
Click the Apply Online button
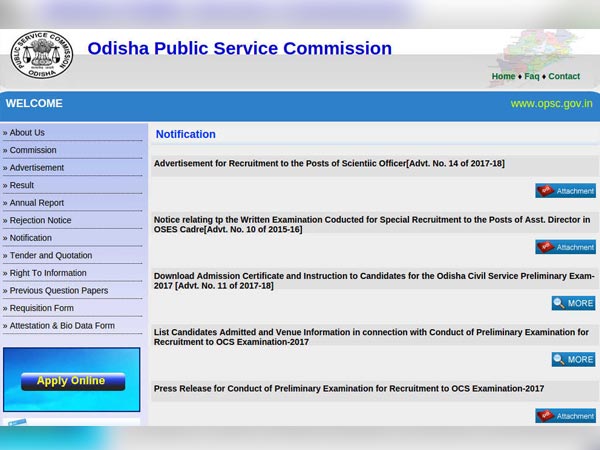(73, 381)
